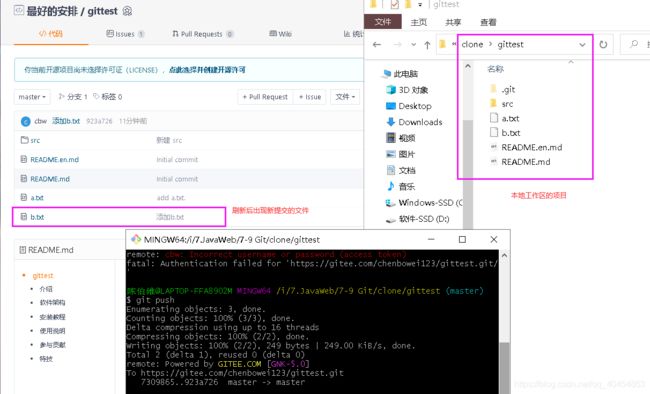Switch to the Pull Requests tab
The width and height of the screenshot is (650, 394).
203,34
